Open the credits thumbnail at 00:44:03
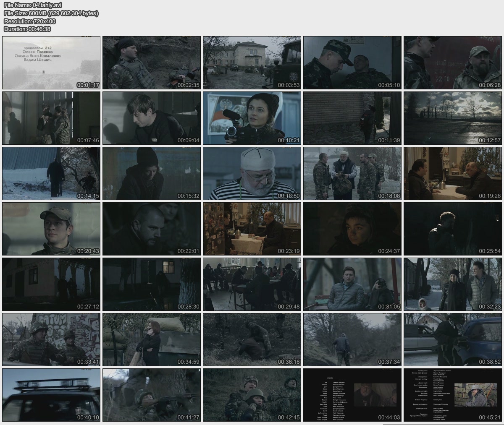504x425 pixels. [x=352, y=395]
